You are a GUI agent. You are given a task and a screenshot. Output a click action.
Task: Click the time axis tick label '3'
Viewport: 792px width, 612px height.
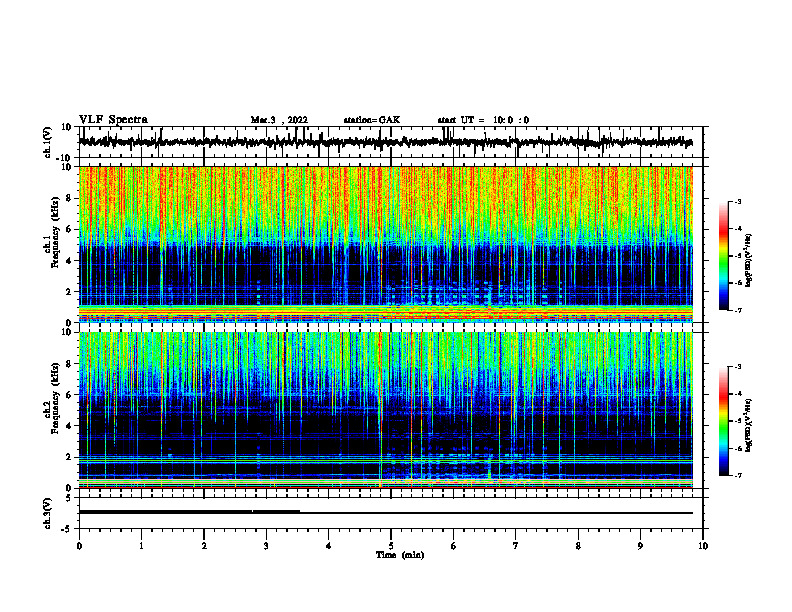click(266, 546)
